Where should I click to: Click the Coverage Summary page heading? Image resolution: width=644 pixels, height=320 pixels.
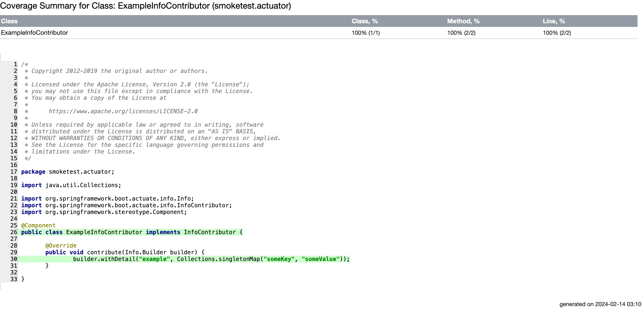coord(145,6)
